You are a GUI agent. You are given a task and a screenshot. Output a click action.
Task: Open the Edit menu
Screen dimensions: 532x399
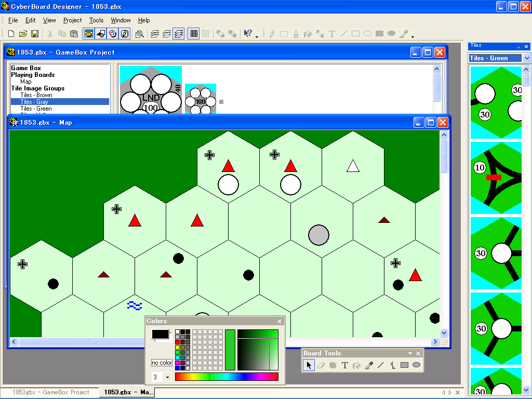(x=31, y=20)
